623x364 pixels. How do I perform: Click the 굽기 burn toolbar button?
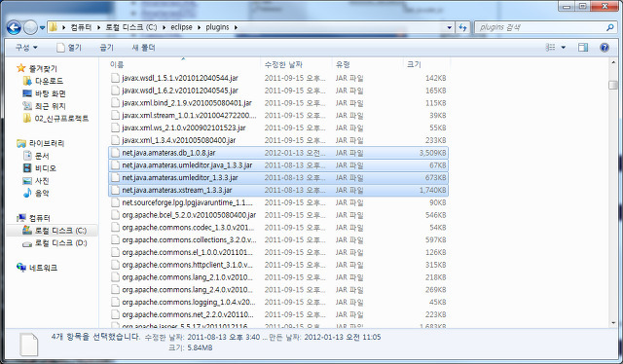tap(106, 48)
